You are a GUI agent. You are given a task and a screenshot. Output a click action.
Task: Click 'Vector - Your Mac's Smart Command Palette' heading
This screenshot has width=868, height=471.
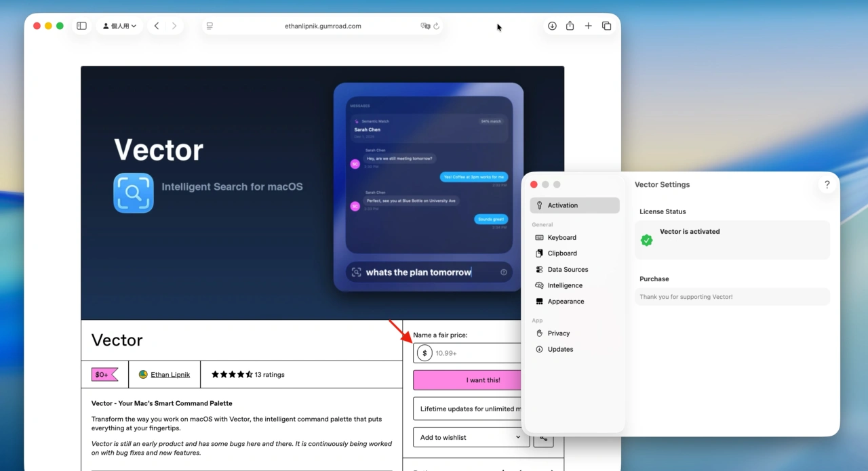coord(162,403)
